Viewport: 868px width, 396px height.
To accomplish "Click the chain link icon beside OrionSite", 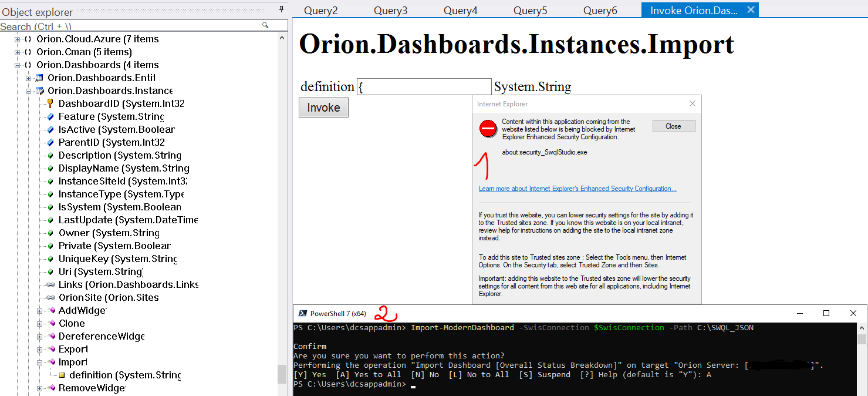I will coord(50,298).
